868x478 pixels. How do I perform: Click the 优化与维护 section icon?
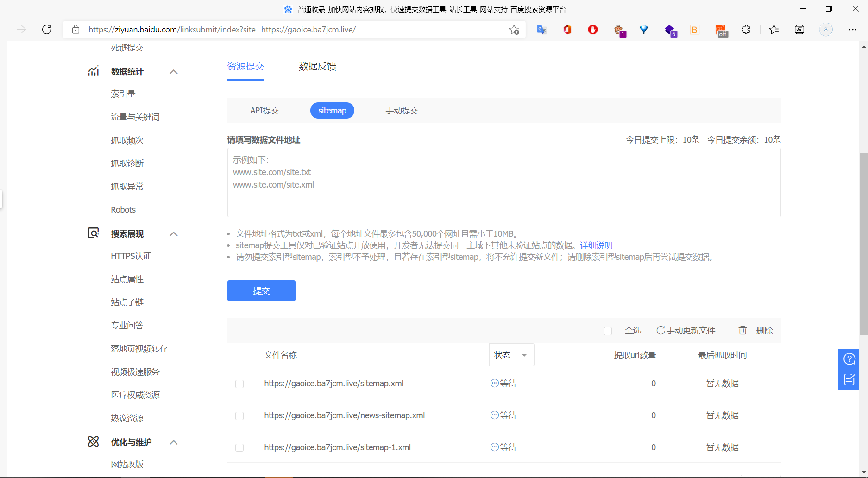[94, 441]
